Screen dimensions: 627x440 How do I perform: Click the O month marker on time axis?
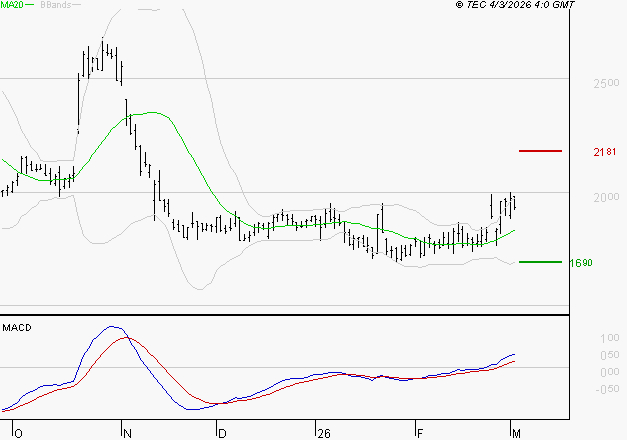18,434
